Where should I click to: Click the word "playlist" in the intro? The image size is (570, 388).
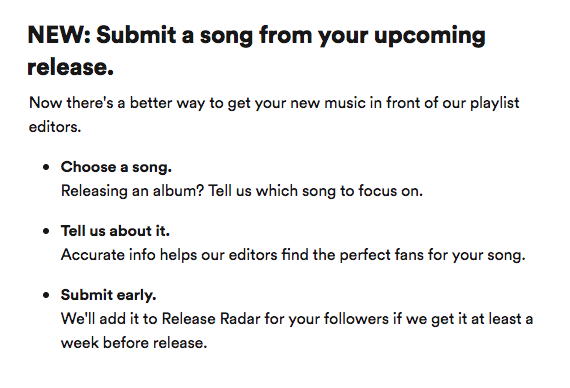tap(495, 103)
